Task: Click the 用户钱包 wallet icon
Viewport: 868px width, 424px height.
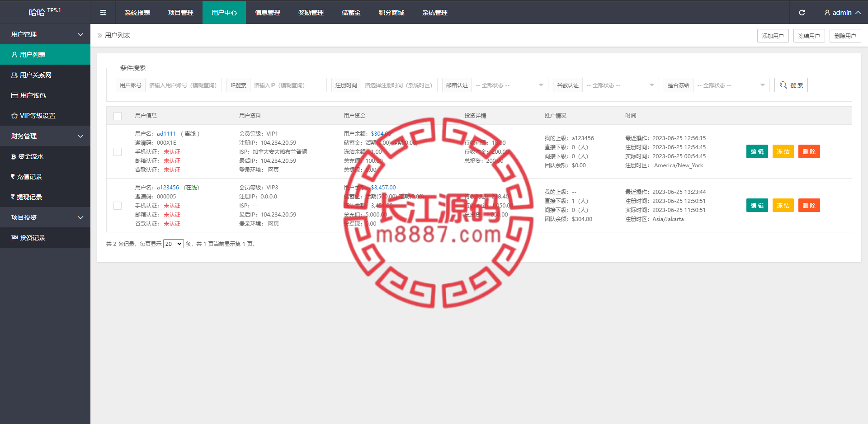Action: (x=14, y=95)
